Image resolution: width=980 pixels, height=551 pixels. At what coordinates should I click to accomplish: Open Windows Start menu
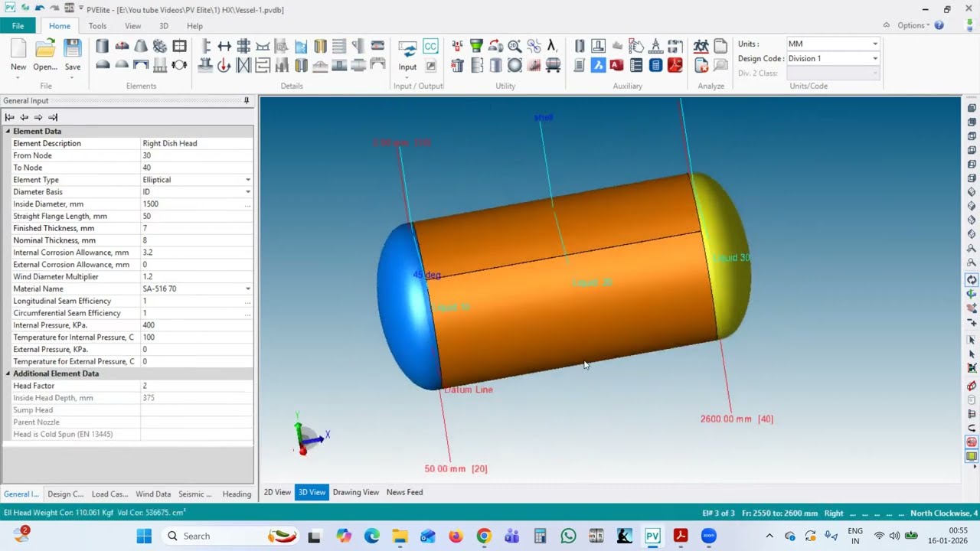tap(144, 536)
